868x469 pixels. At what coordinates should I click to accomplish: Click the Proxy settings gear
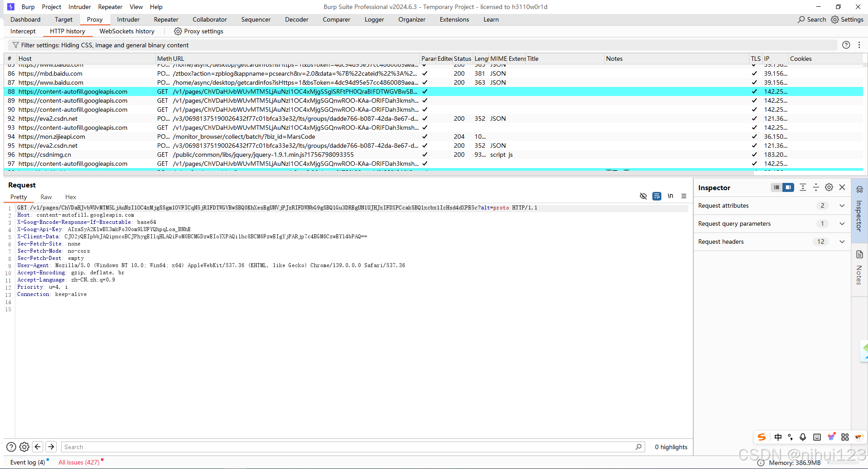[x=178, y=31]
